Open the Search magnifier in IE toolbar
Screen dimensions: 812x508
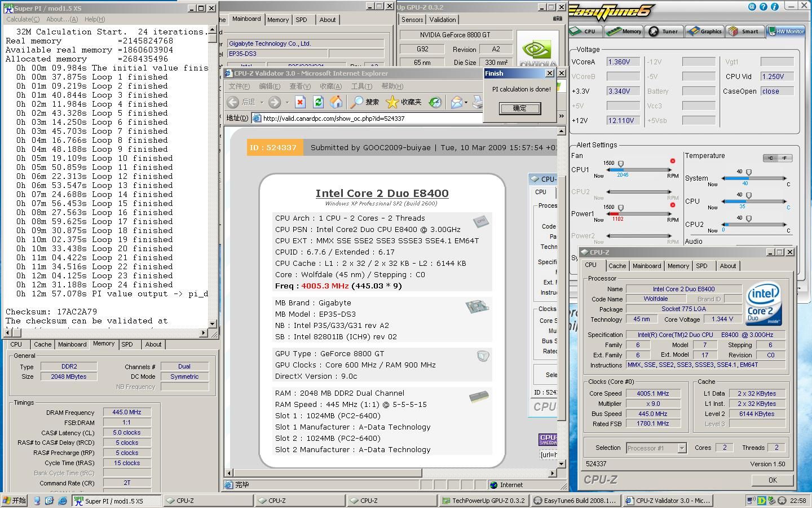[x=357, y=102]
